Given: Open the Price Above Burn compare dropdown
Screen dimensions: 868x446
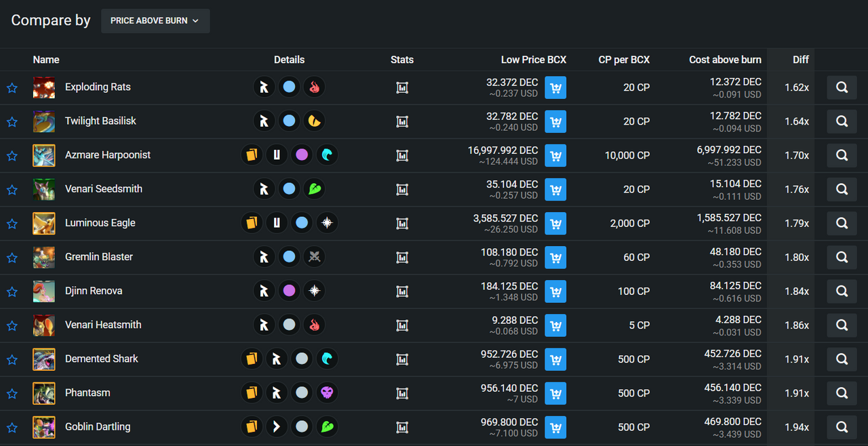Looking at the screenshot, I should 155,21.
